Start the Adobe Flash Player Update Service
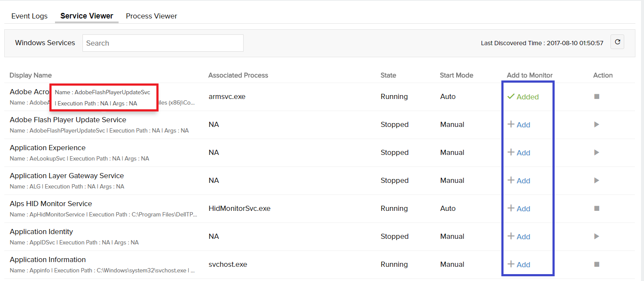Image resolution: width=644 pixels, height=281 pixels. tap(596, 124)
